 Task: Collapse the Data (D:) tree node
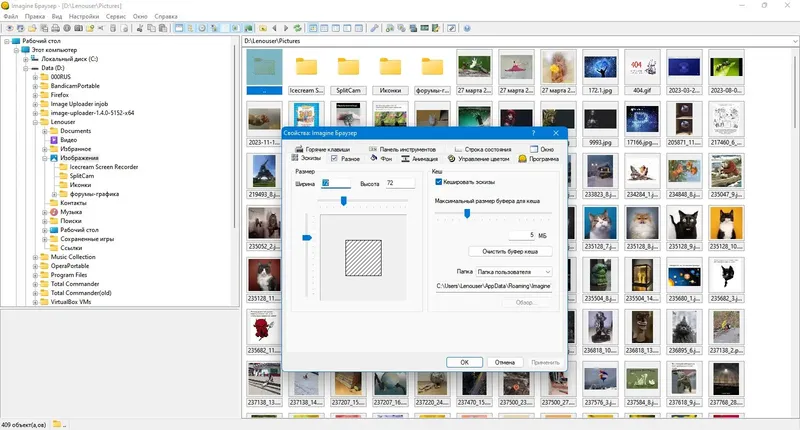(26, 68)
